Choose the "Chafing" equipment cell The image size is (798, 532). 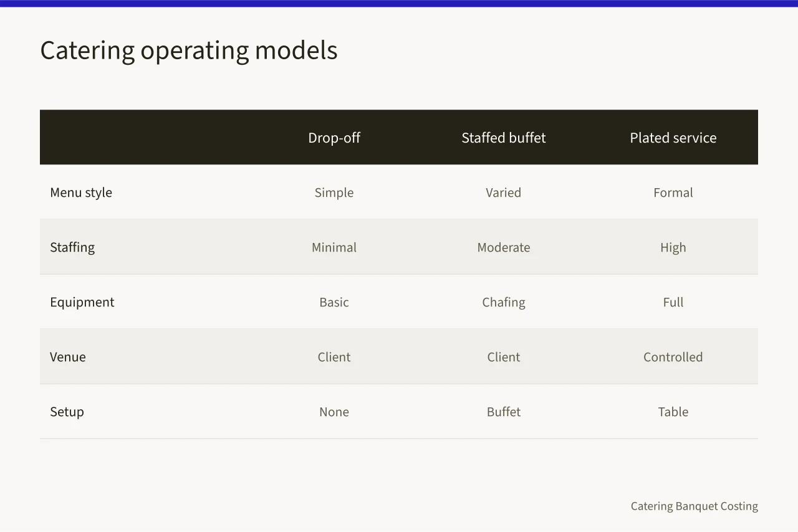(x=504, y=302)
